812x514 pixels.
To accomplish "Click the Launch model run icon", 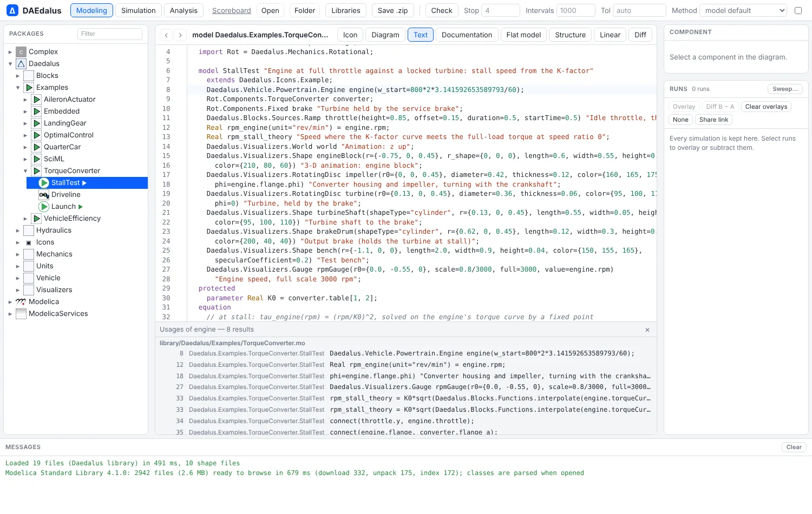I will (44, 207).
